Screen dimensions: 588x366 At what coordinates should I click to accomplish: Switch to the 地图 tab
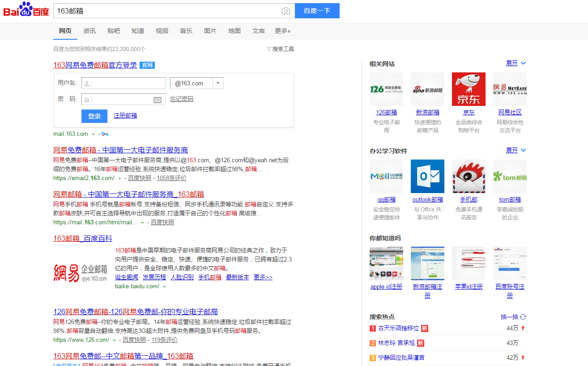click(x=234, y=31)
